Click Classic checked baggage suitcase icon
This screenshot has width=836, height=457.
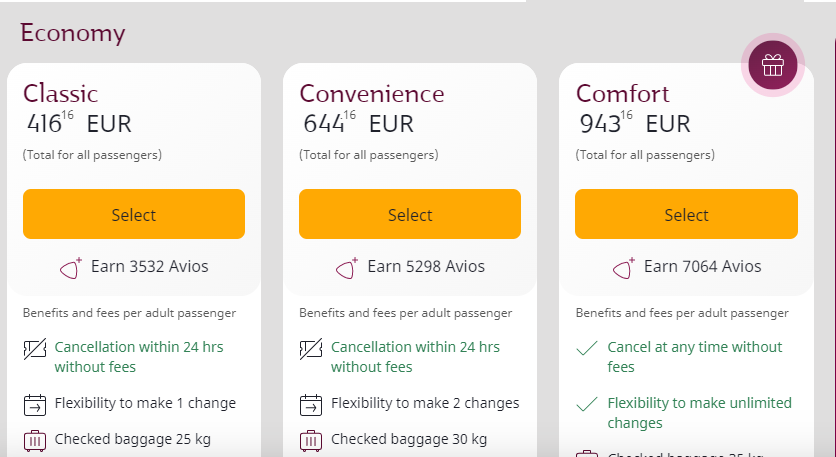[35, 440]
